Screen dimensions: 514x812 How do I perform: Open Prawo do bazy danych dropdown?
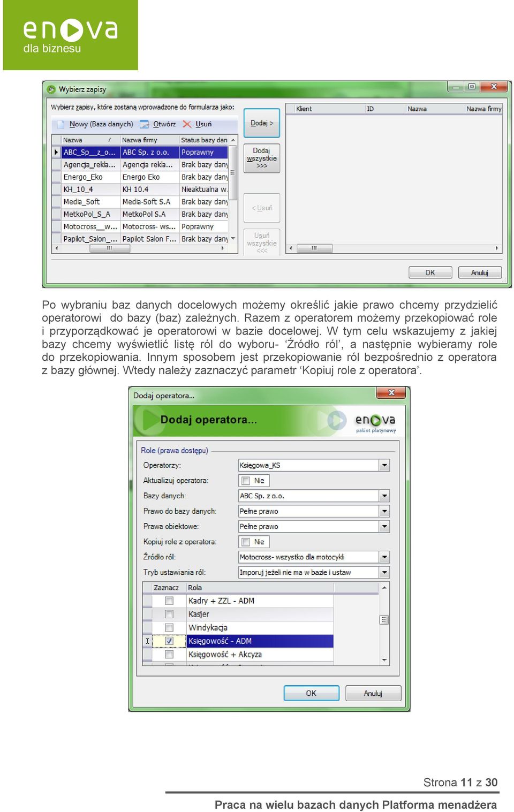click(x=384, y=512)
